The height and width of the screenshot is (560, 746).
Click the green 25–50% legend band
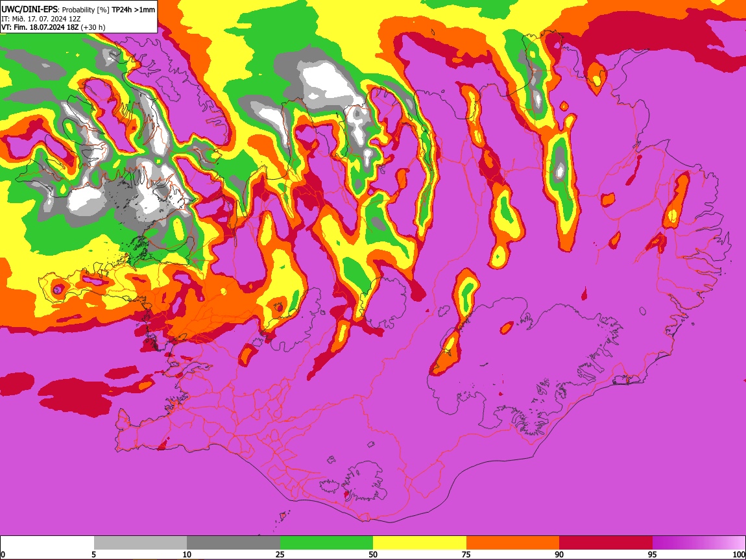(326, 542)
